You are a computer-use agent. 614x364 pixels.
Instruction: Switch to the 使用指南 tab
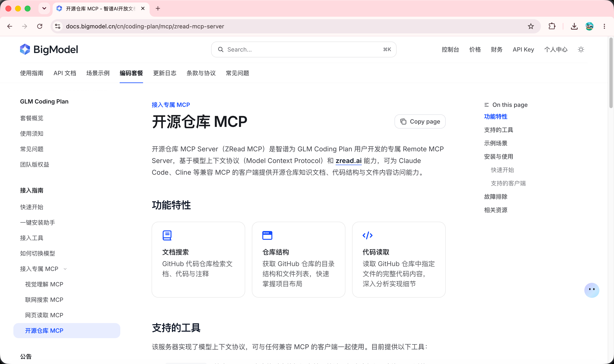[x=32, y=73]
